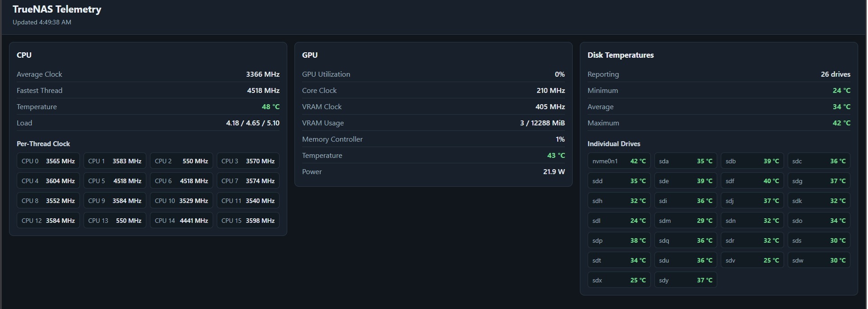Select the sdx drive tile
Screen dimensions: 868x309
coord(619,280)
